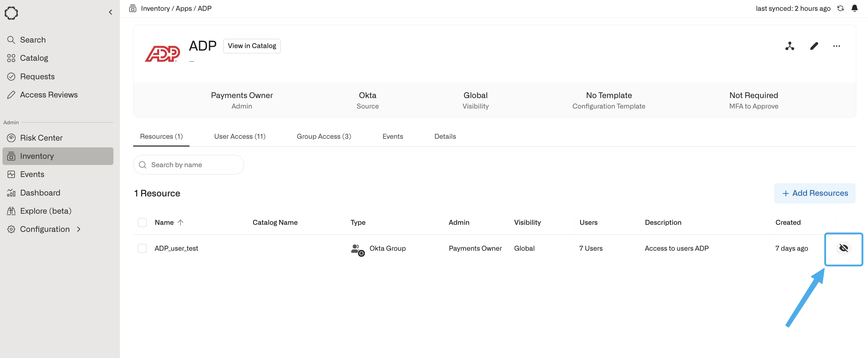This screenshot has height=358, width=868.
Task: Collapse the sidebar with chevron
Action: 111,12
